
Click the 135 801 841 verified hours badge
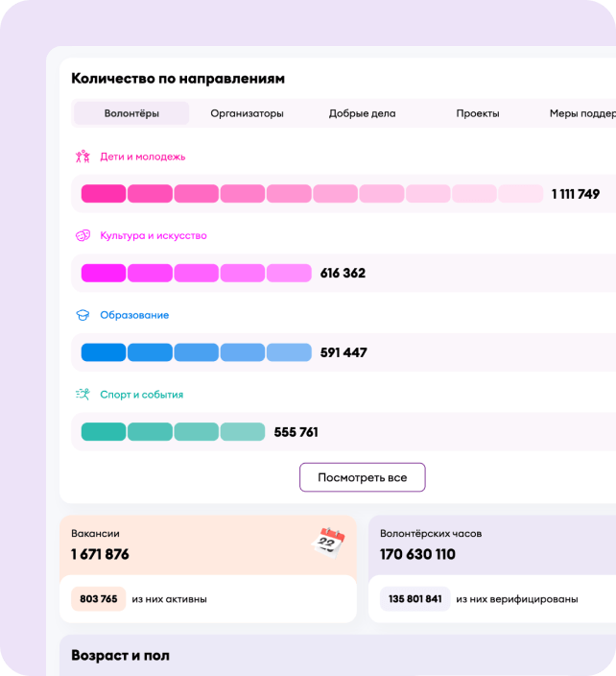pos(415,599)
